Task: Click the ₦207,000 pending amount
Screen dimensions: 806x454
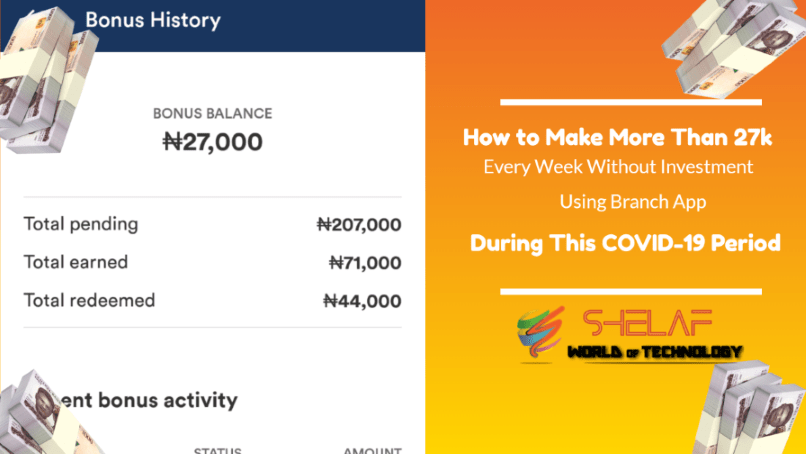Action: point(358,225)
